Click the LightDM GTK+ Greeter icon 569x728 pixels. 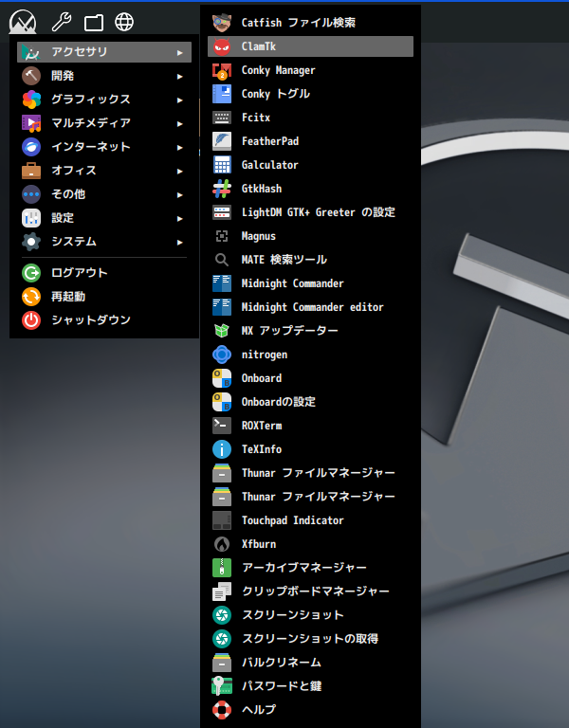222,212
